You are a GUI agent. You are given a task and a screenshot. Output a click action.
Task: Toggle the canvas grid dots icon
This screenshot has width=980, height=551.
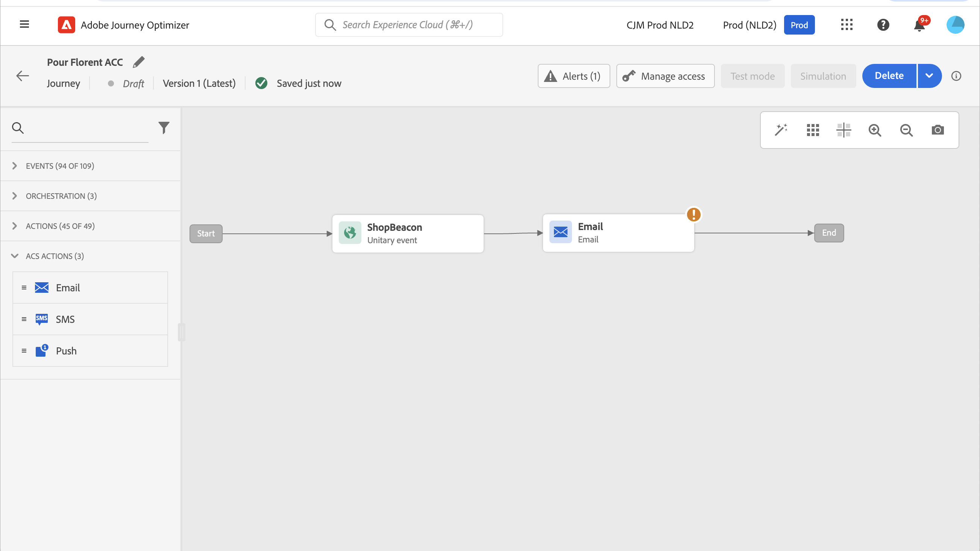[x=813, y=130]
